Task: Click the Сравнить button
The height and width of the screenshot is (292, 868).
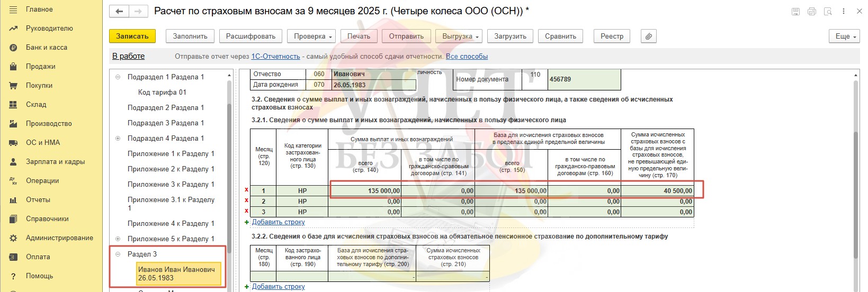Action: coord(560,36)
